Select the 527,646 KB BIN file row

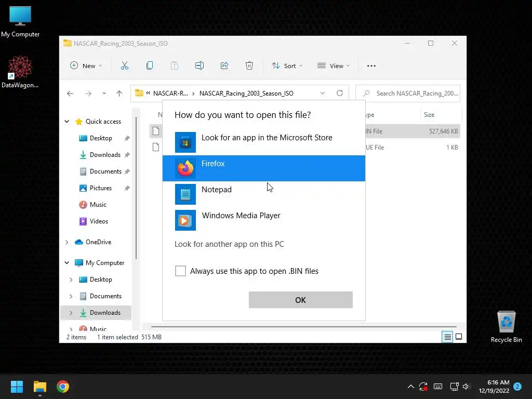(x=304, y=131)
